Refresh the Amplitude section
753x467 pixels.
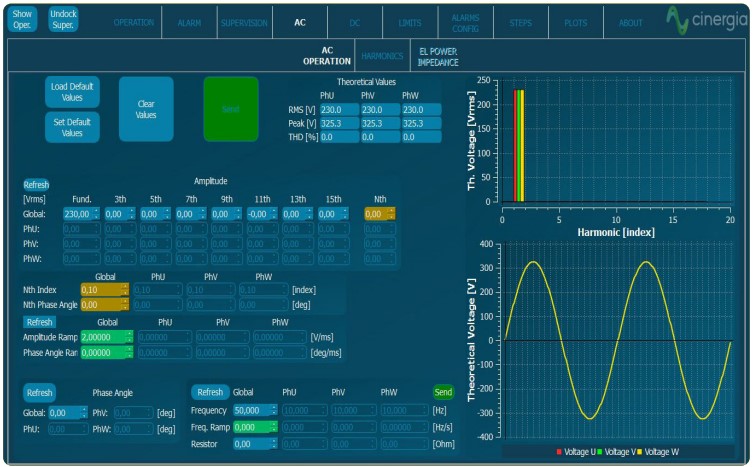[x=37, y=184]
